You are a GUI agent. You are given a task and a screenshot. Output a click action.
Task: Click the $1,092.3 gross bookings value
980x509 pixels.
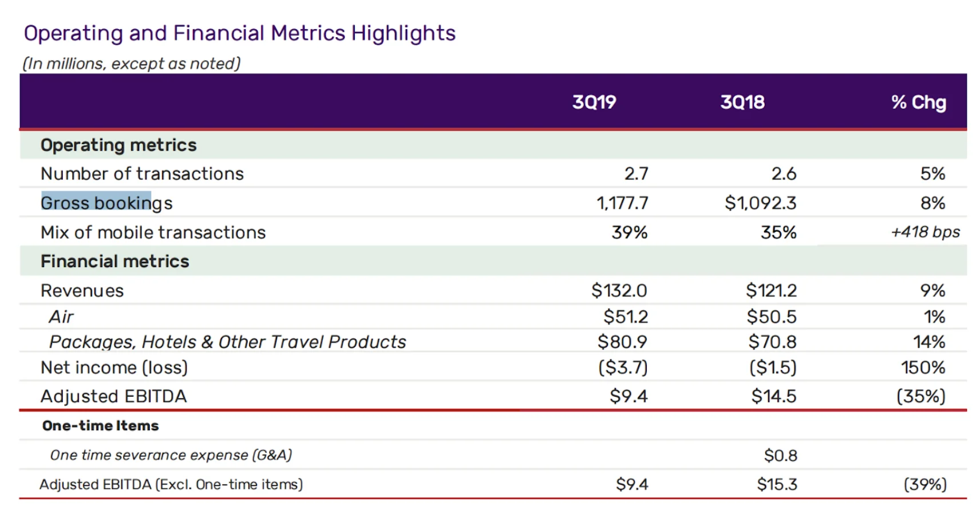[x=760, y=203]
